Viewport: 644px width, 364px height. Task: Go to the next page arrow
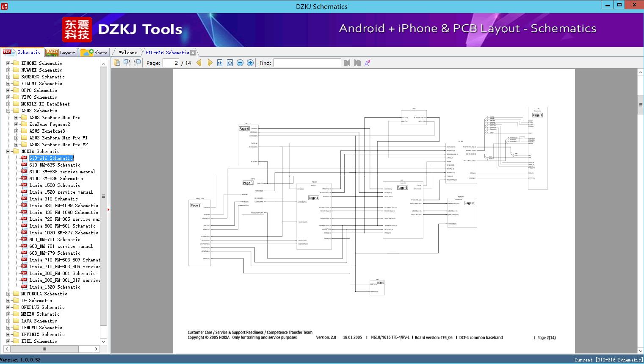coord(210,63)
